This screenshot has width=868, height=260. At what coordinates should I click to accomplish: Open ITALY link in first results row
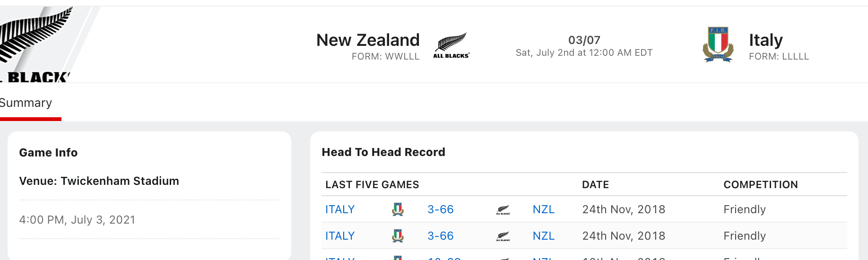coord(340,209)
